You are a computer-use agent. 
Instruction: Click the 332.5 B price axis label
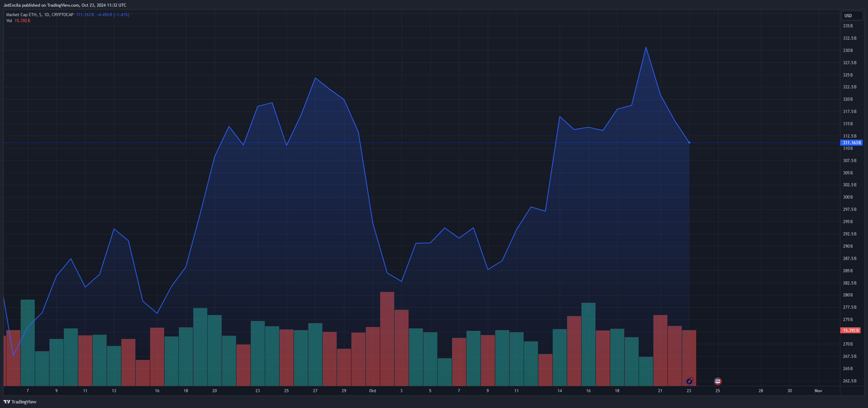pyautogui.click(x=849, y=38)
